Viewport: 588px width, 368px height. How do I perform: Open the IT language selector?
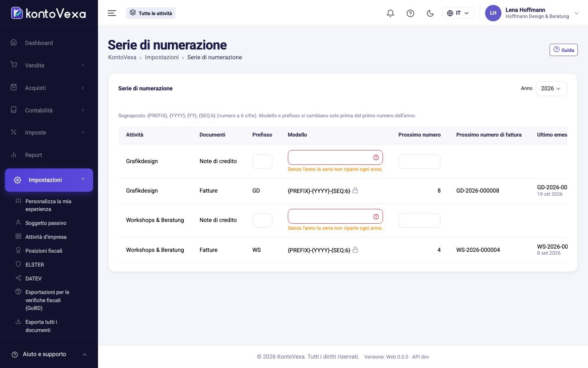click(458, 13)
